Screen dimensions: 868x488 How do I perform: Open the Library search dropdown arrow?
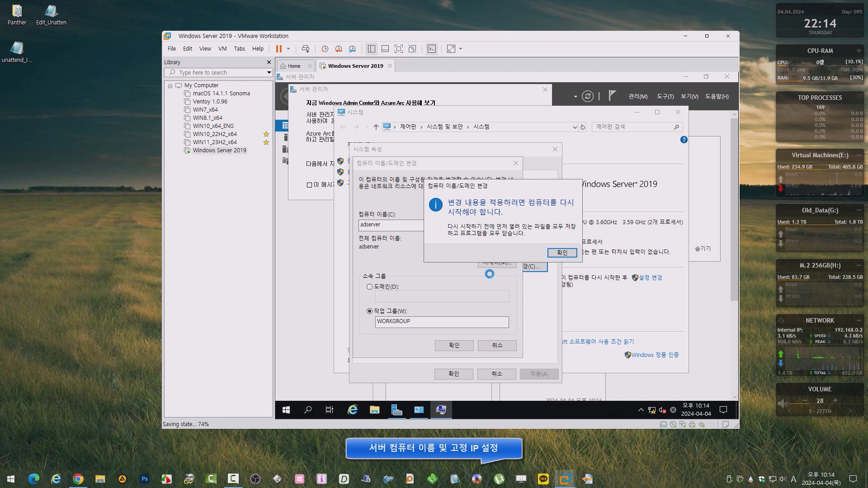(x=269, y=73)
